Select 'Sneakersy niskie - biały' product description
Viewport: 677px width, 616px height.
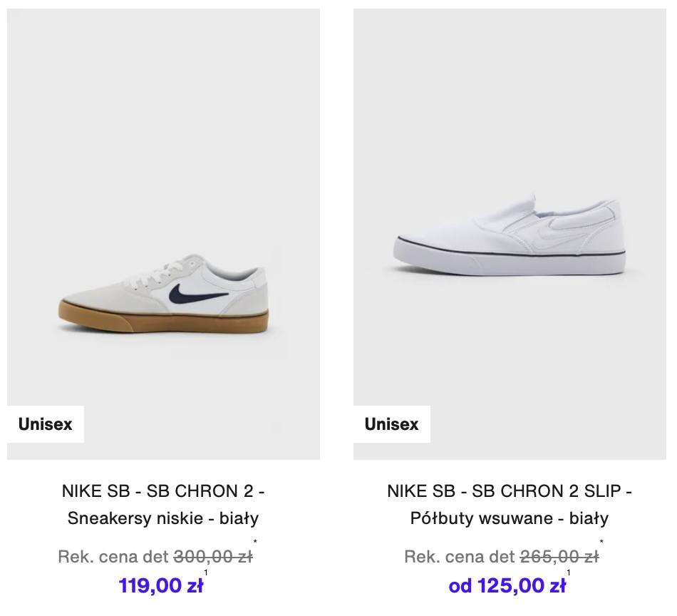(163, 518)
